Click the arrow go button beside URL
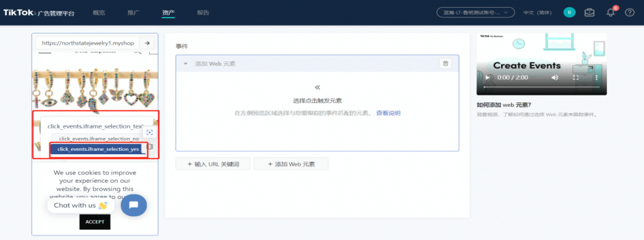Viewport: 644px width, 240px height. pyautogui.click(x=147, y=43)
